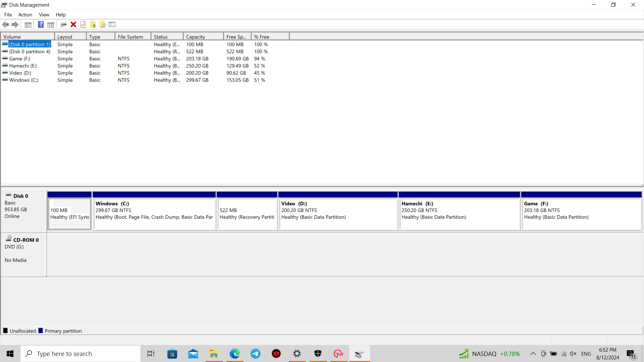Open the Mail app from the taskbar
Viewport: 644px width, 362px height.
point(193,354)
